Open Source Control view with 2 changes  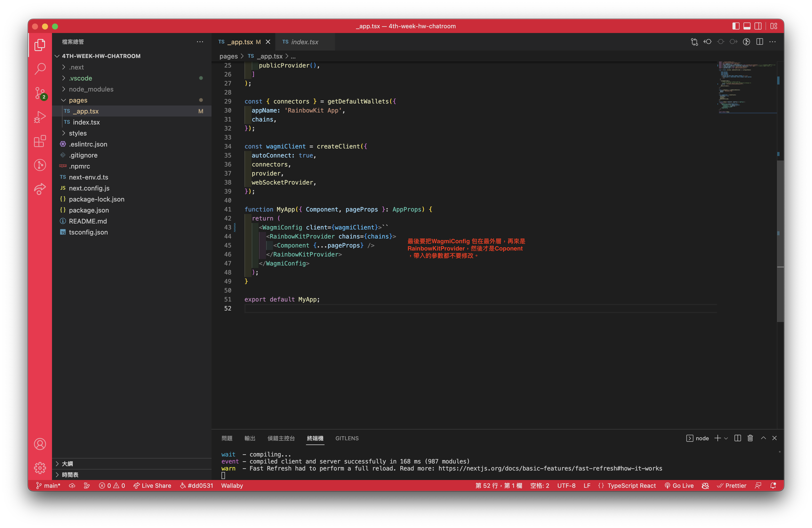pyautogui.click(x=40, y=93)
